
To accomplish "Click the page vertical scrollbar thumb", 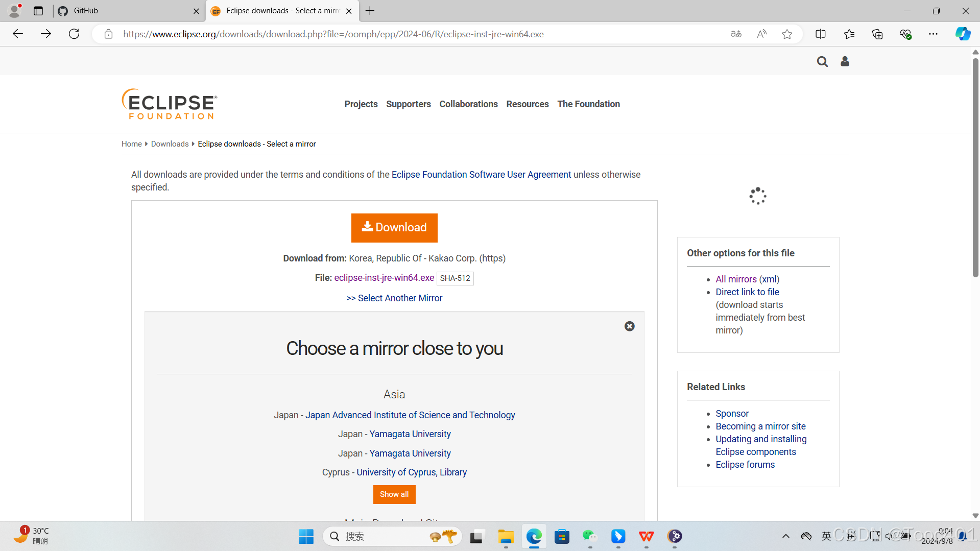I will 975,167.
